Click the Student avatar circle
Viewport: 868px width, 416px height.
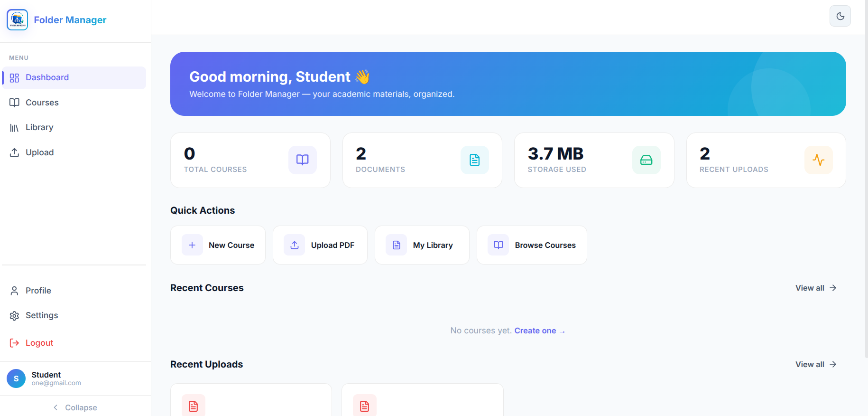click(x=16, y=378)
